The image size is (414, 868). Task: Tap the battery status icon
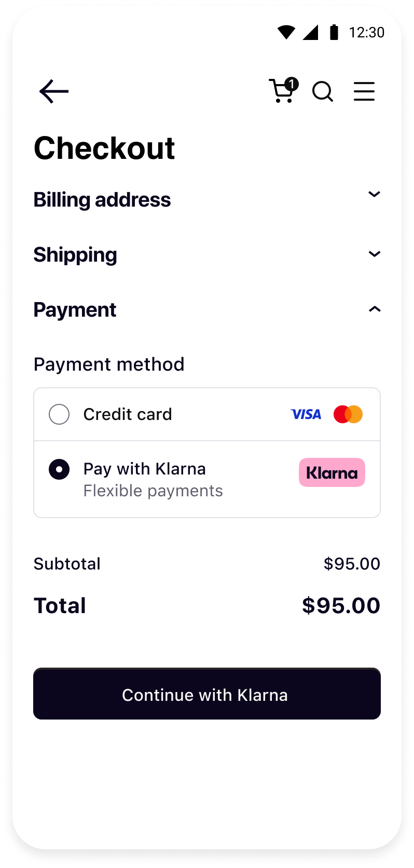click(x=334, y=32)
